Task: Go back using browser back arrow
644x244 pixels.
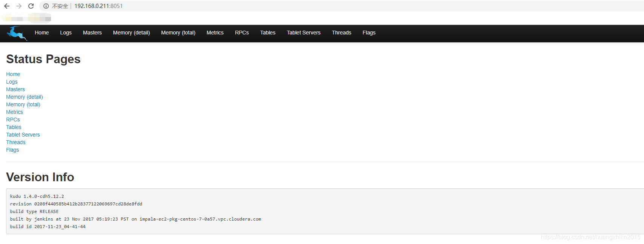Action: (7, 6)
